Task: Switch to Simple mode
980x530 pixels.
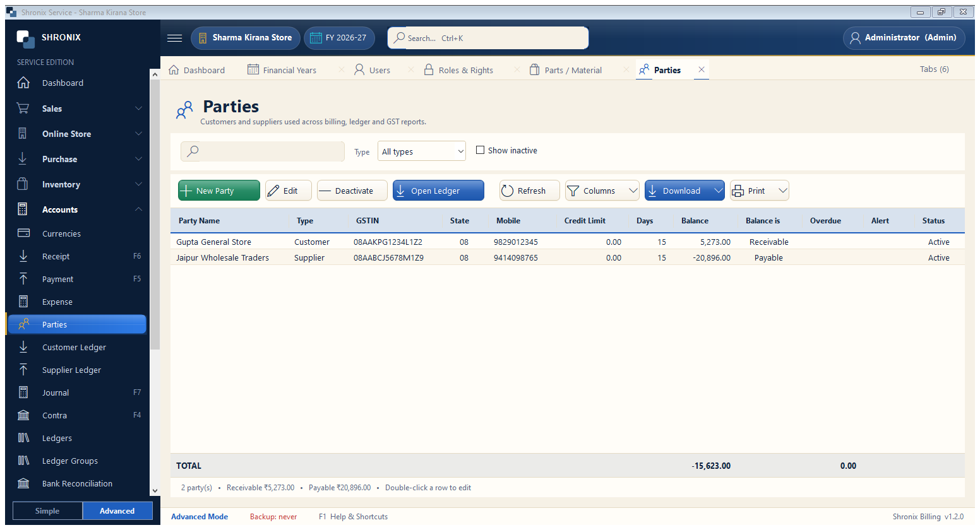Action: click(47, 510)
